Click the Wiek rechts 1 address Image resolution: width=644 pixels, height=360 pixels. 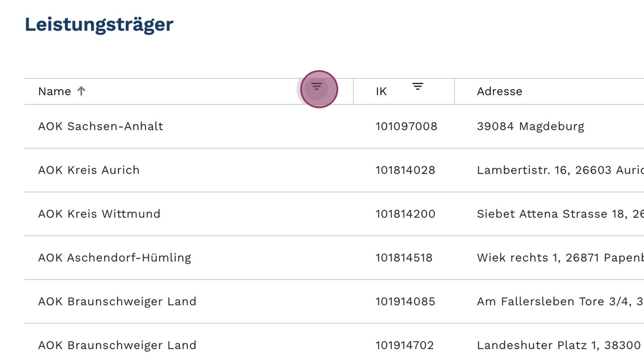(559, 258)
